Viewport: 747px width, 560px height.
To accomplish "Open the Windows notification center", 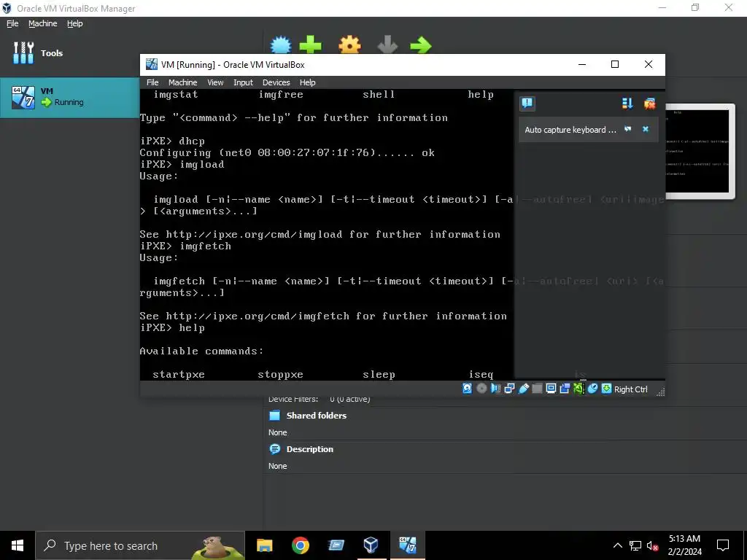I will pyautogui.click(x=723, y=545).
